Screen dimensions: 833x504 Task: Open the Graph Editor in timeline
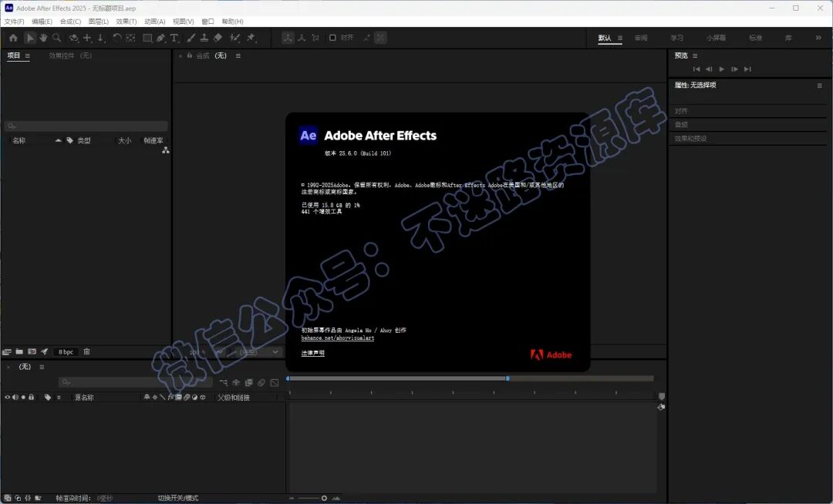click(275, 382)
